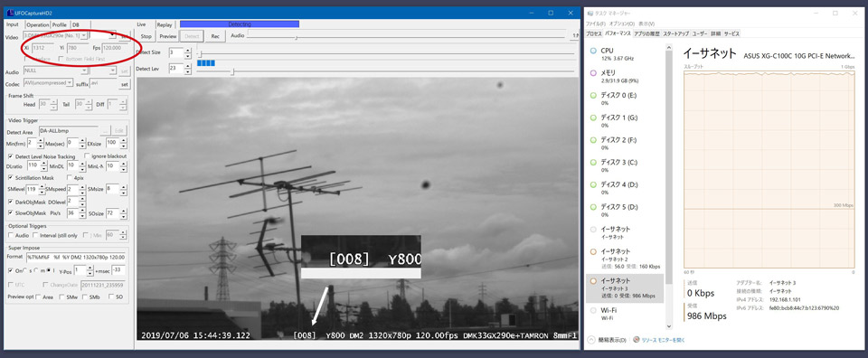The height and width of the screenshot is (358, 868).
Task: Click the Task Manager sidebar scrollbar
Action: [669, 186]
